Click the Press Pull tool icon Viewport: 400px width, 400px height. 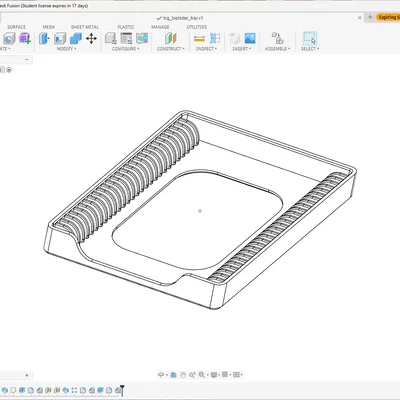tap(44, 39)
